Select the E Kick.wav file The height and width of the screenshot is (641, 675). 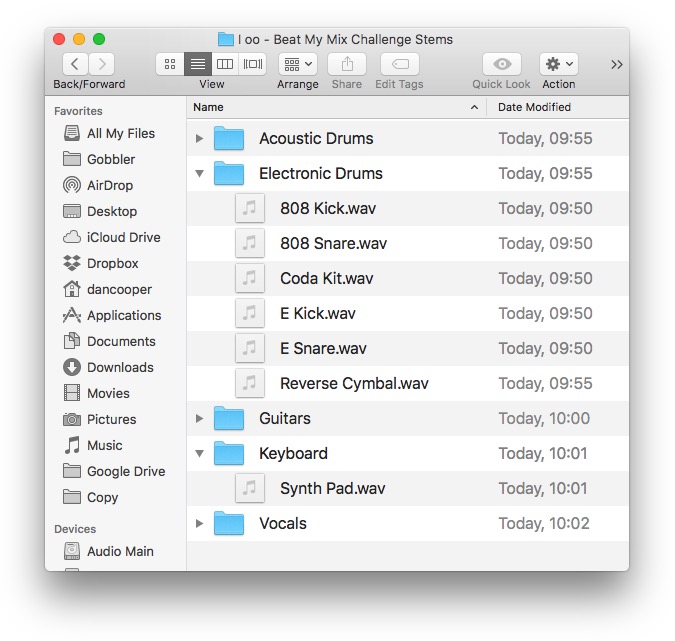[408, 313]
